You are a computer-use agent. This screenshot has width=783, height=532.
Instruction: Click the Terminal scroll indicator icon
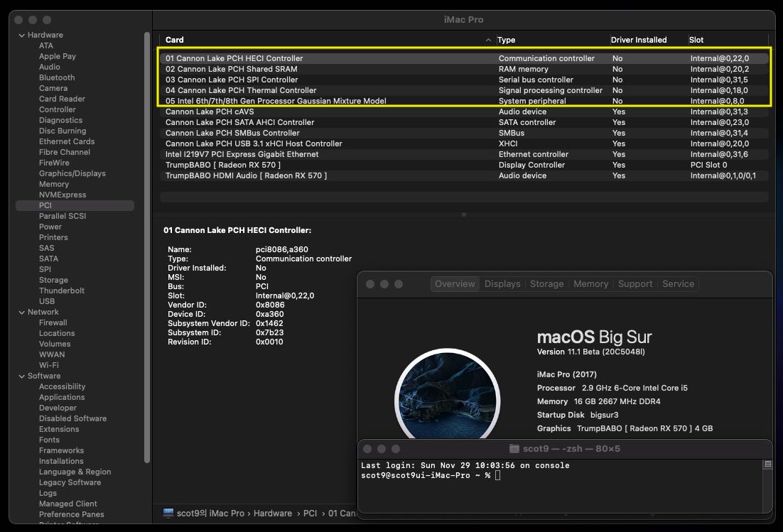pos(767,465)
